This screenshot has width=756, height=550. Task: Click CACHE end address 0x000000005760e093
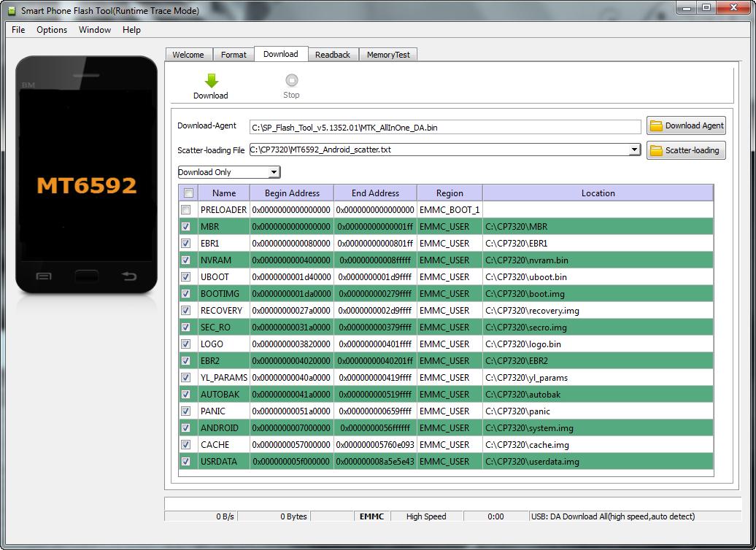coord(375,444)
